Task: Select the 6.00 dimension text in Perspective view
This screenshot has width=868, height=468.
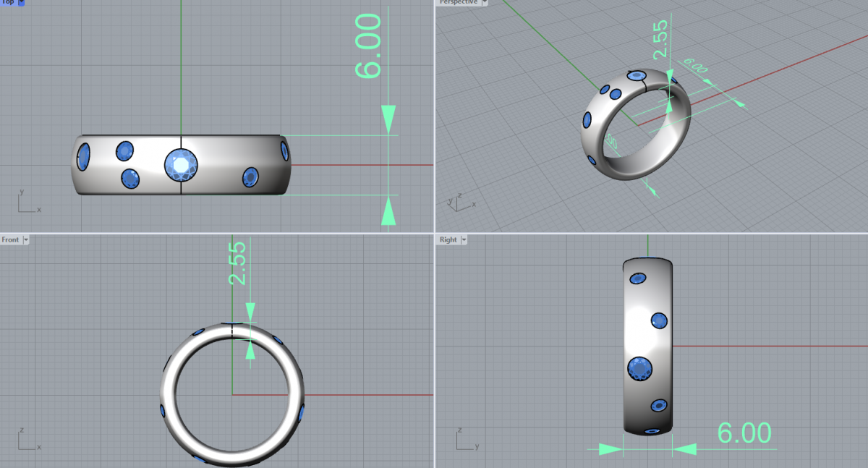Action: 695,67
